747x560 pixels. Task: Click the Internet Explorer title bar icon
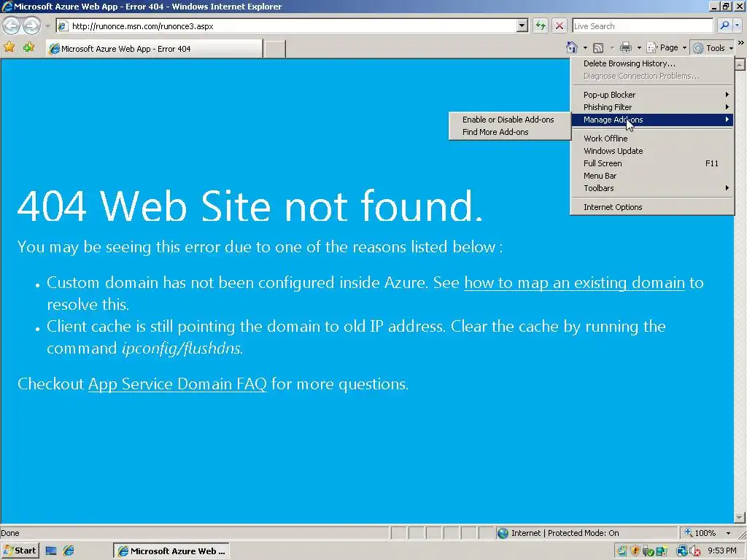point(7,6)
